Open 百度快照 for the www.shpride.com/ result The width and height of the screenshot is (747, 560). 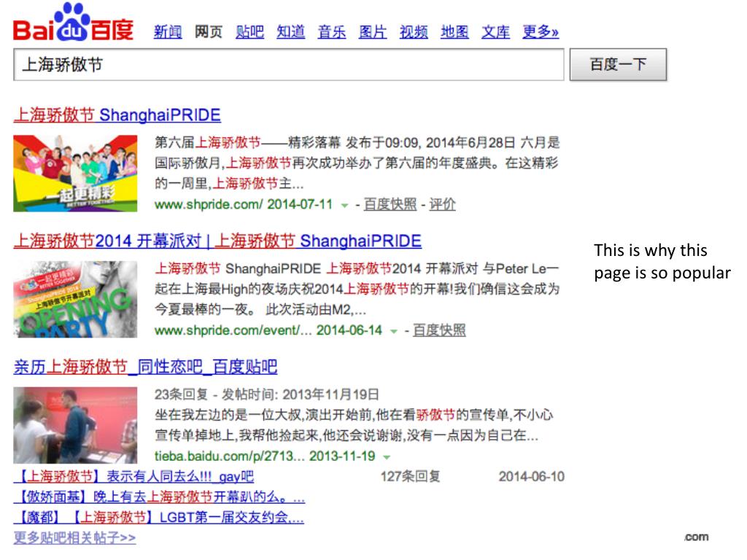pos(390,204)
